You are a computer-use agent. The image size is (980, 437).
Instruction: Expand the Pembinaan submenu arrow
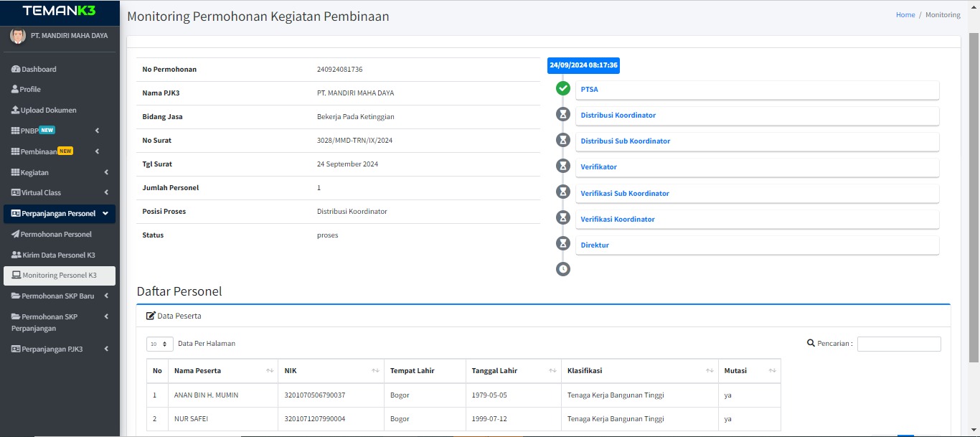click(x=97, y=151)
